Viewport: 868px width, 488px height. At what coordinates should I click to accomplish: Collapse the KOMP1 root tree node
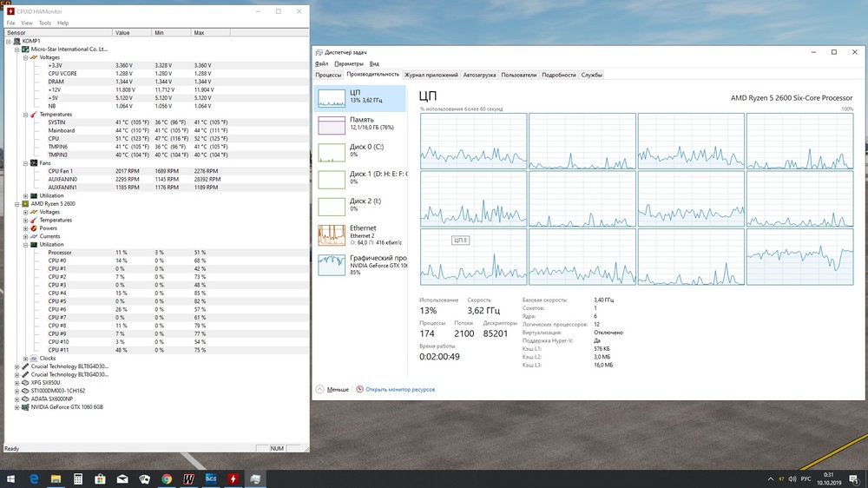tap(9, 41)
